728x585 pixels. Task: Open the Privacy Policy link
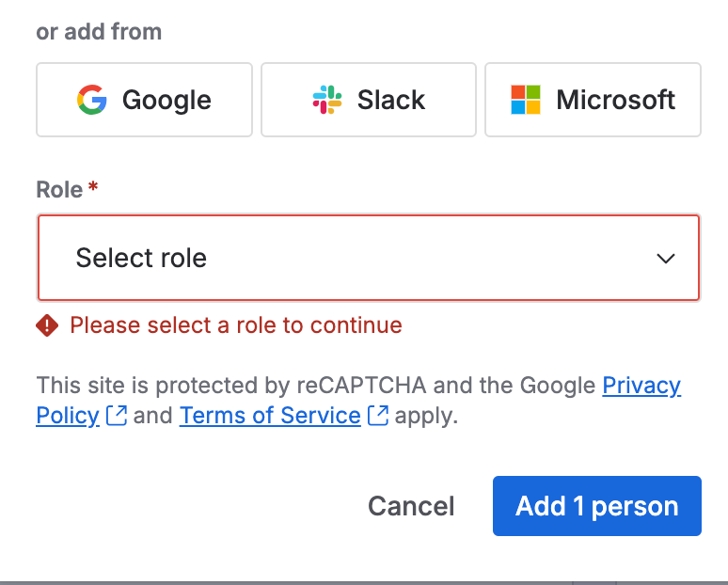641,386
